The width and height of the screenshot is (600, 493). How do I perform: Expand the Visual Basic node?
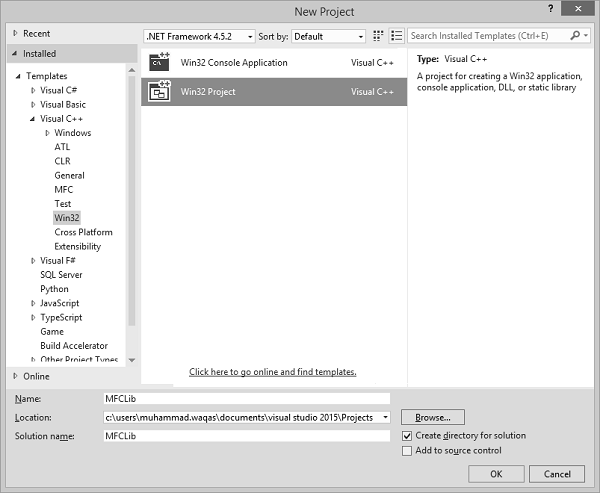click(33, 104)
